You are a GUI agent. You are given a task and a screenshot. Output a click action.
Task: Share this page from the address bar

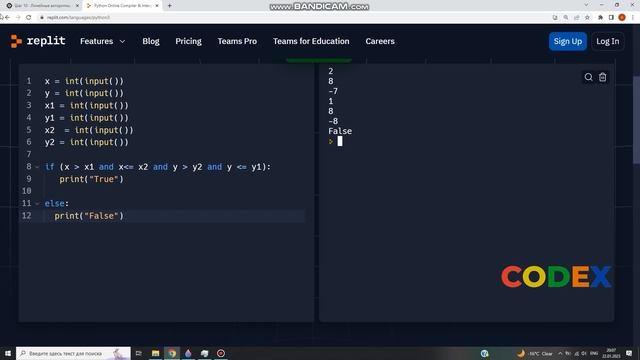(576, 18)
